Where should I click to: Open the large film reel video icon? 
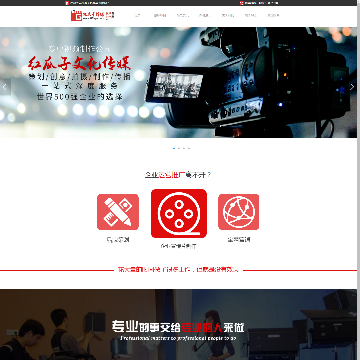click(179, 214)
